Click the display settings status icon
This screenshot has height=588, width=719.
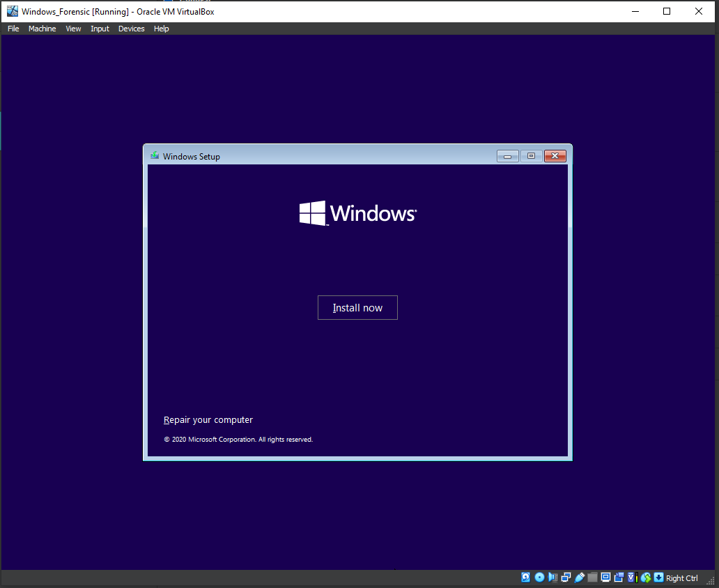tap(606, 578)
